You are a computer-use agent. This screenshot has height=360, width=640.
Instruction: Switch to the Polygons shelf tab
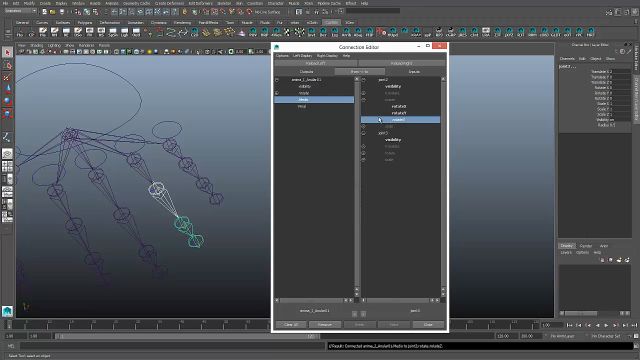point(85,22)
